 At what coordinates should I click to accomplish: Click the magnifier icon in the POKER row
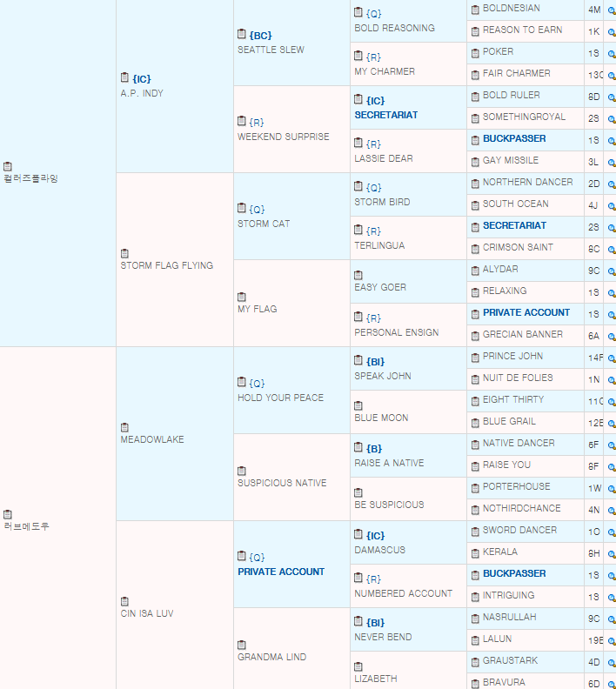click(x=611, y=54)
